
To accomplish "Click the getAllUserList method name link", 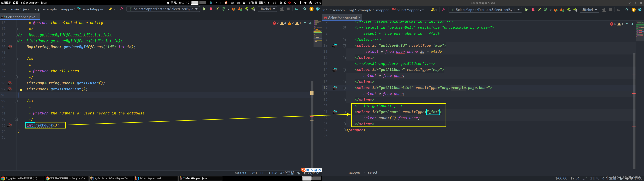I will (x=66, y=89).
